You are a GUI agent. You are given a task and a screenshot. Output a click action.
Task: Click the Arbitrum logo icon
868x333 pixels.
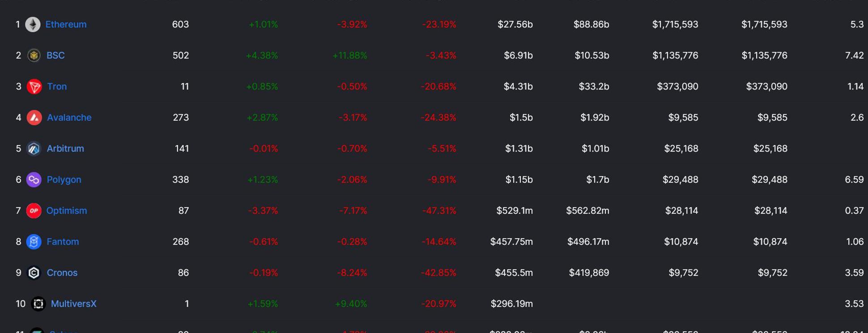click(34, 149)
